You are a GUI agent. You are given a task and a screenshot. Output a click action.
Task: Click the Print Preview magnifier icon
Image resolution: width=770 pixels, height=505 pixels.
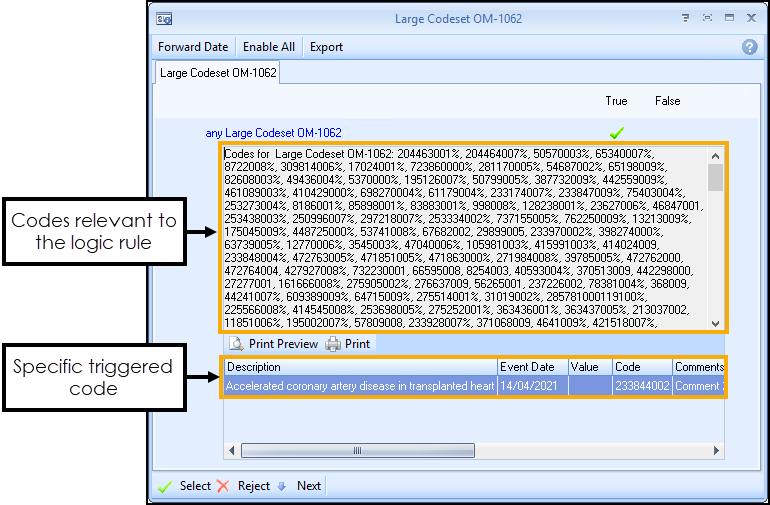click(x=235, y=344)
